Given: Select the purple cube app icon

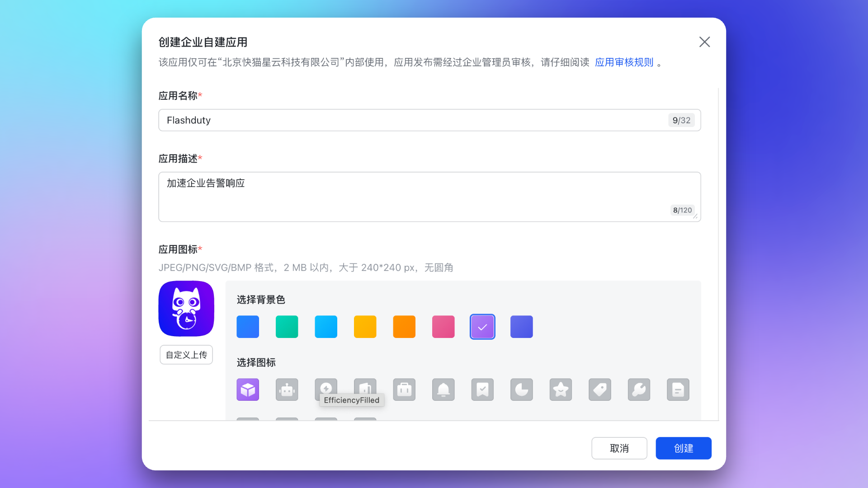Looking at the screenshot, I should click(248, 389).
